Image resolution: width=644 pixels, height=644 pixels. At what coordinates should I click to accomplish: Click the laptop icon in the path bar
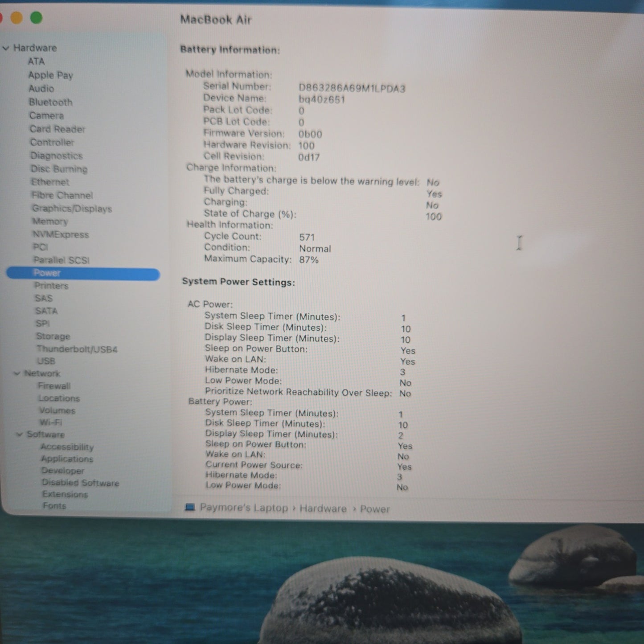pos(190,508)
